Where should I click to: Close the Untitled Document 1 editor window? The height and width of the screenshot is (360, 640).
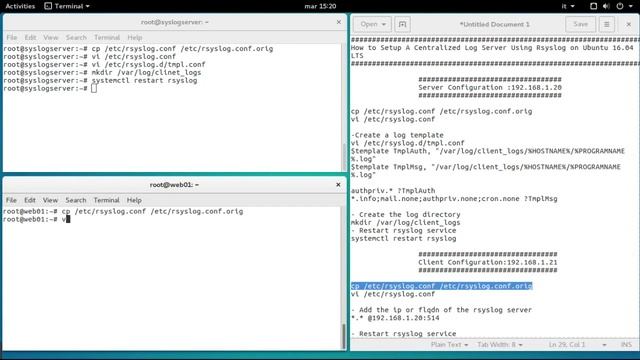[x=629, y=24]
